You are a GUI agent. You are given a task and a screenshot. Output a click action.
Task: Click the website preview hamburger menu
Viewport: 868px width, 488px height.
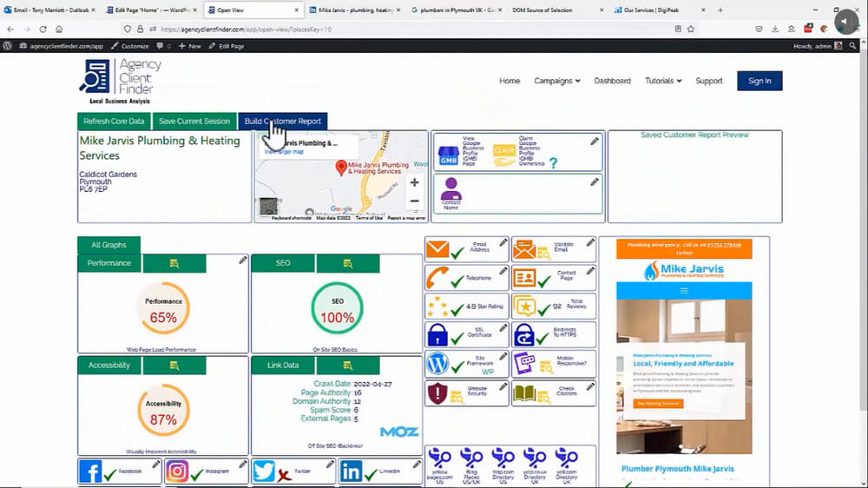pos(684,291)
